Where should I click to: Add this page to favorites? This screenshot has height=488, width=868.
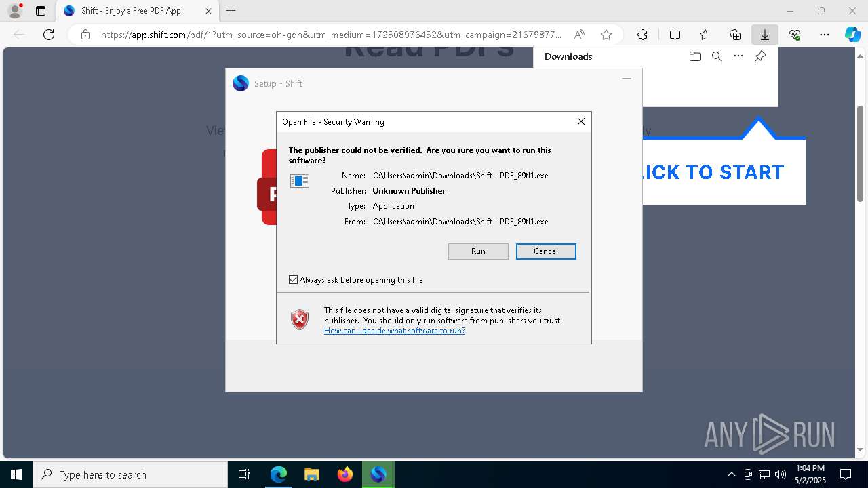click(x=606, y=35)
